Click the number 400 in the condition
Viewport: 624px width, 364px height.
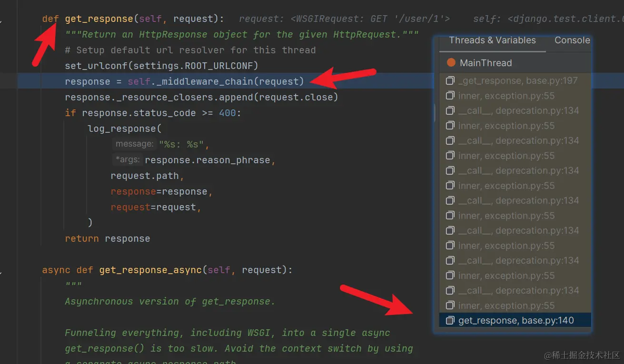228,113
